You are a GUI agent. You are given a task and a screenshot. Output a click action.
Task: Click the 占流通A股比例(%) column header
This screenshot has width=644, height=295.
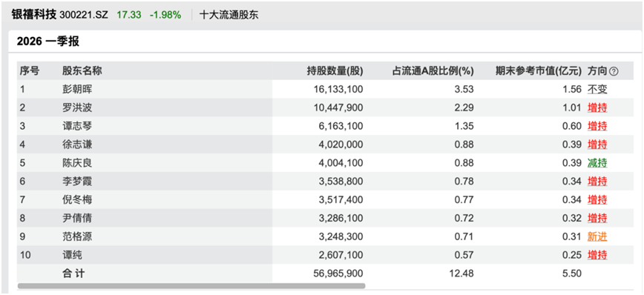coord(433,71)
